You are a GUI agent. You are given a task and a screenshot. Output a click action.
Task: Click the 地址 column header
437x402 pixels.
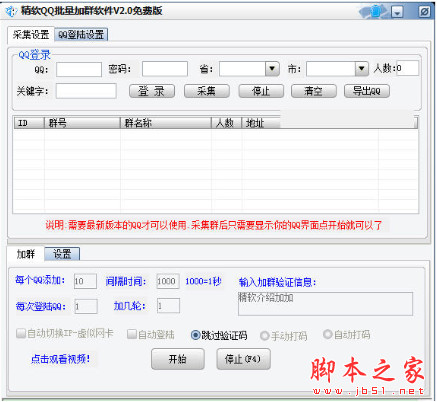pyautogui.click(x=261, y=123)
